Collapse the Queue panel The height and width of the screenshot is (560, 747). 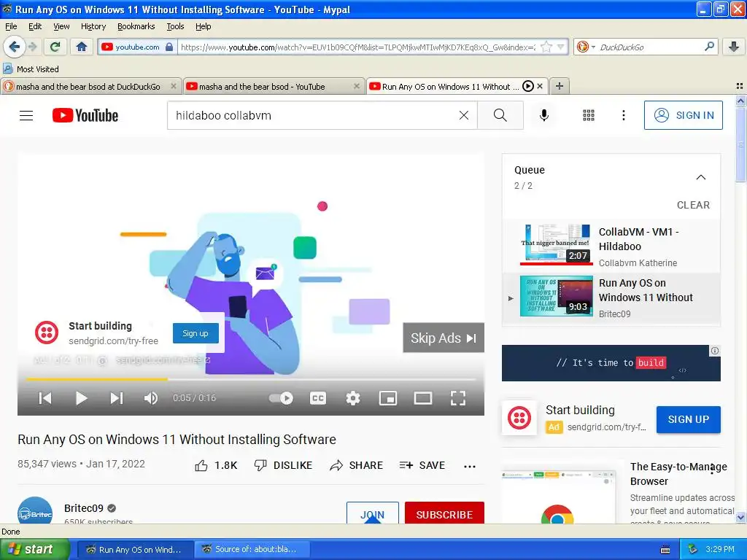701,177
